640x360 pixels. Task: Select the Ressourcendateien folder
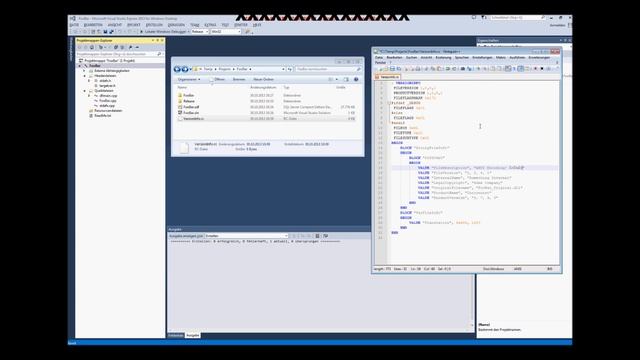click(x=108, y=111)
